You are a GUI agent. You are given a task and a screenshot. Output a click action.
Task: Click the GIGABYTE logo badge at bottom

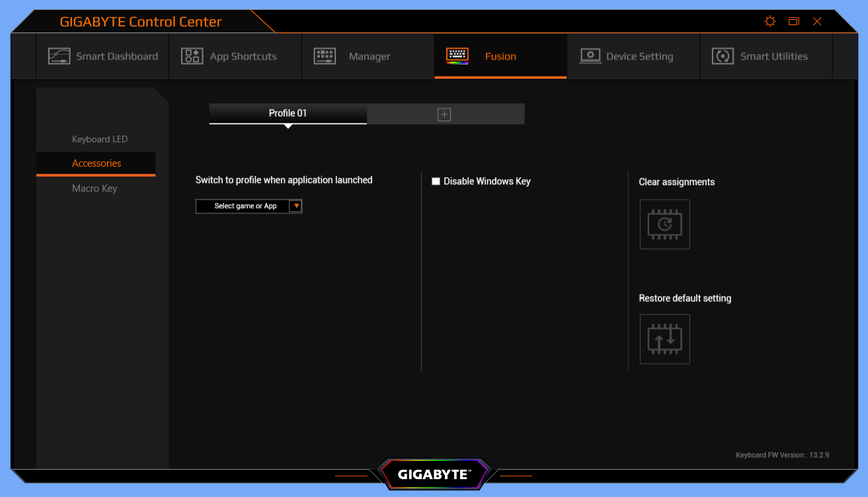pos(434,475)
